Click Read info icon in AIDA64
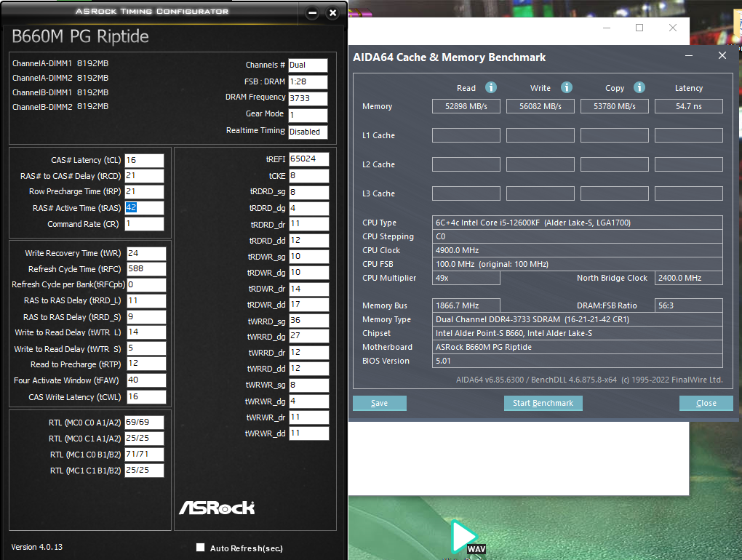The image size is (742, 560). 491,87
